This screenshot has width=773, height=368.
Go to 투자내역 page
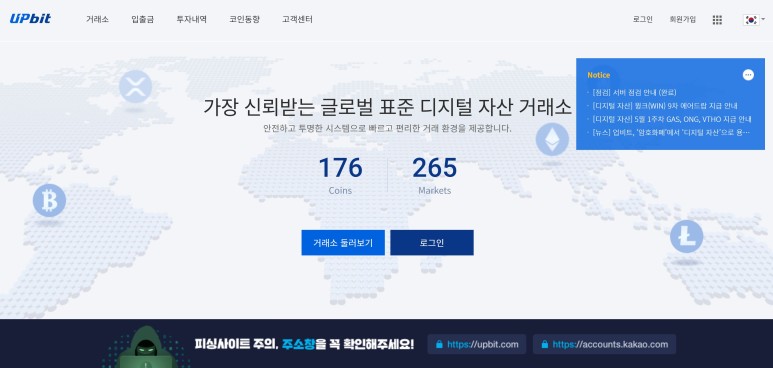coord(191,19)
